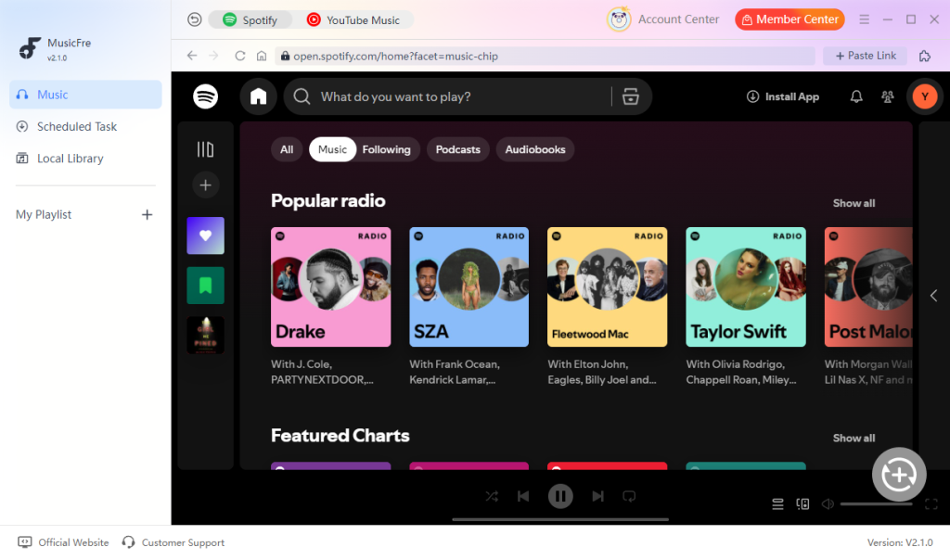Click the URL address bar

click(x=545, y=56)
